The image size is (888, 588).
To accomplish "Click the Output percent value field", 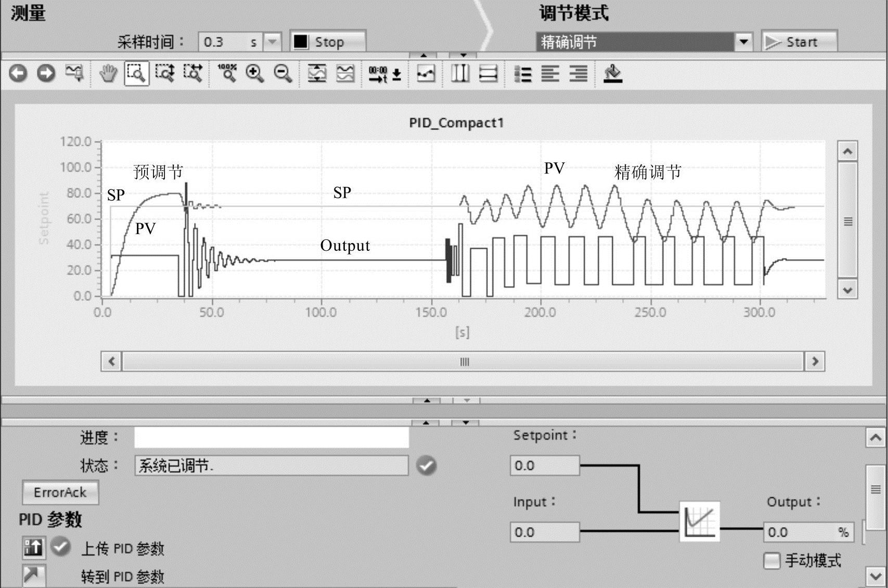I will [808, 532].
